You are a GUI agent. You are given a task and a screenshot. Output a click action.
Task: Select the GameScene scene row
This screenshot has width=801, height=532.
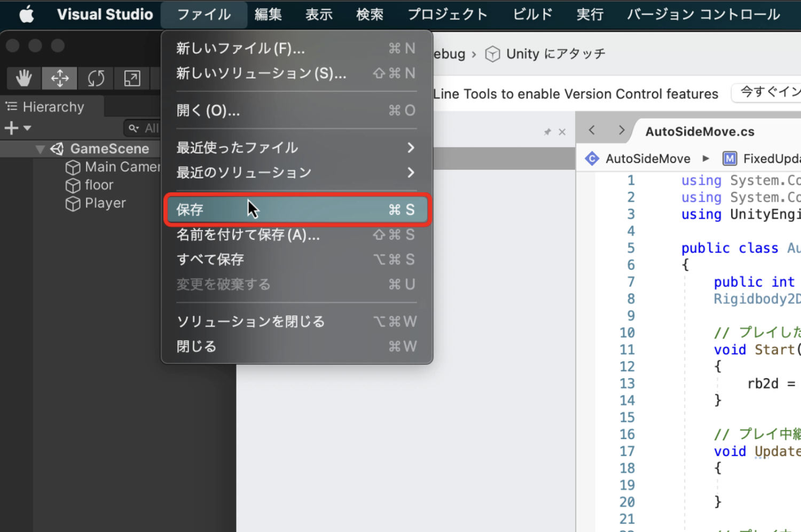click(x=80, y=148)
